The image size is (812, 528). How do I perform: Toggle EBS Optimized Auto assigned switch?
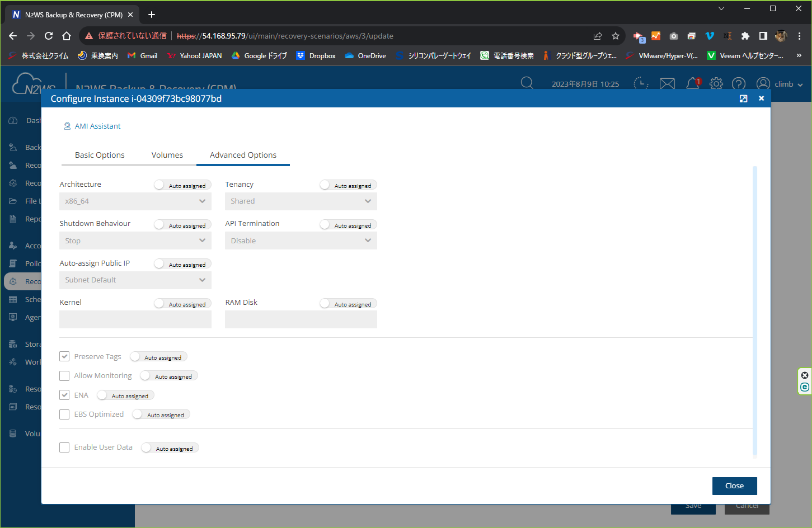[x=161, y=414]
